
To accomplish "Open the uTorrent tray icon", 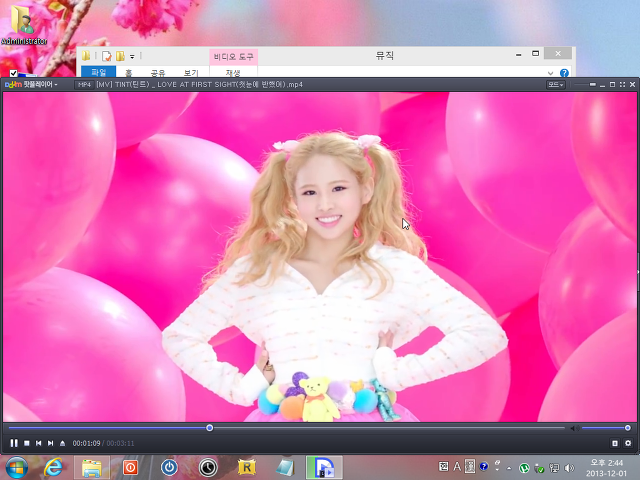I will tap(524, 468).
